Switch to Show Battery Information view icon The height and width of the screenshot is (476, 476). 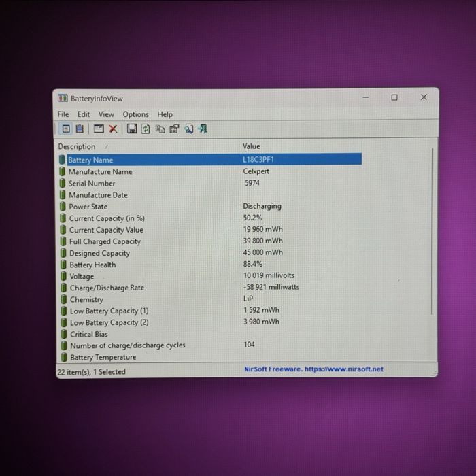(x=66, y=129)
